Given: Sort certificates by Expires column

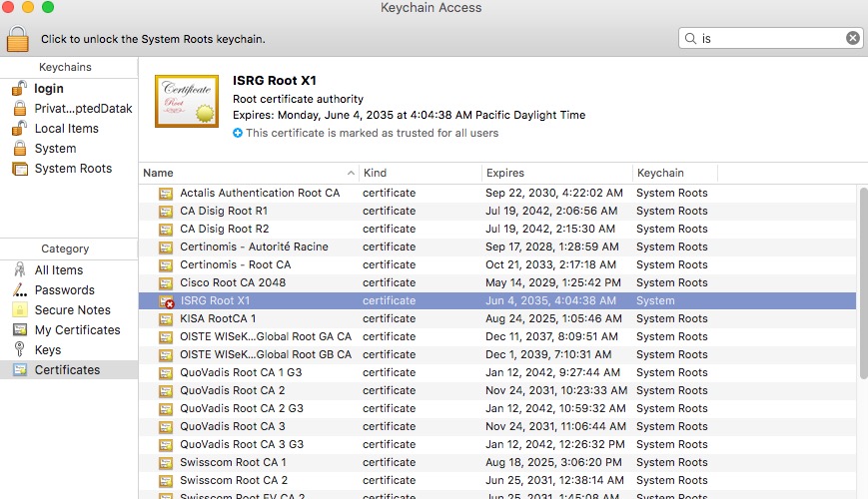Looking at the screenshot, I should click(x=555, y=173).
